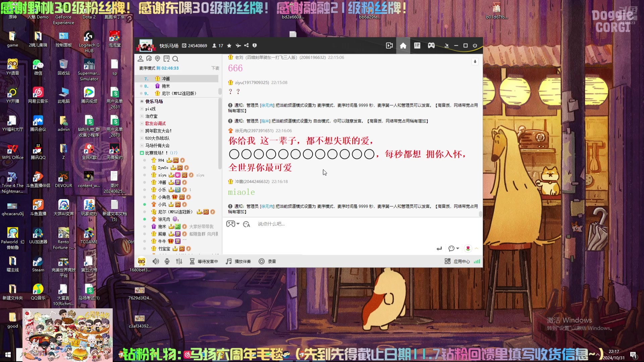Click 徐无肉 link in first admin notice

click(267, 105)
